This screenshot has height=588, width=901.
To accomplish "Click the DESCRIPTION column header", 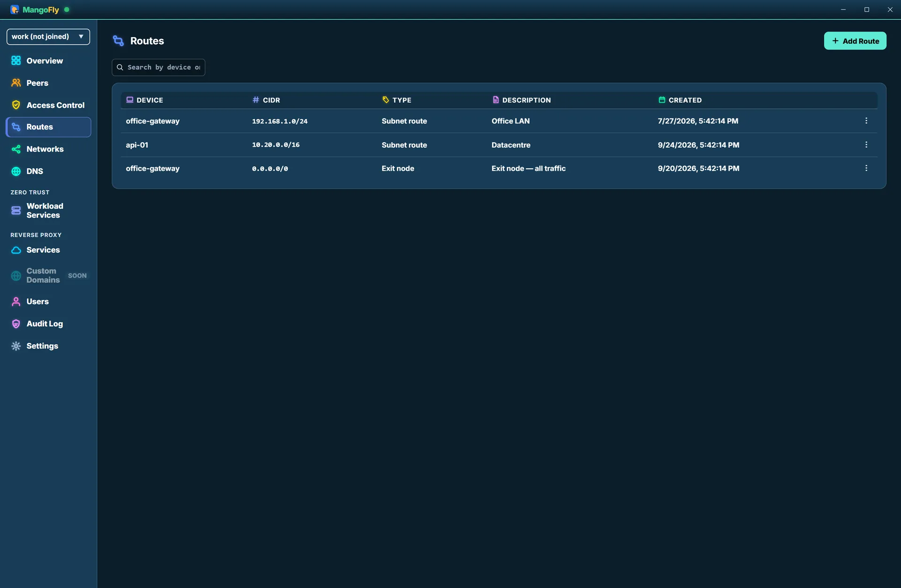I will click(x=521, y=100).
